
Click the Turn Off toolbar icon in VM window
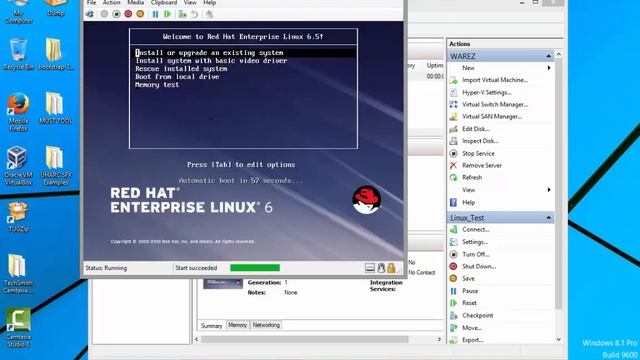pyautogui.click(x=116, y=14)
